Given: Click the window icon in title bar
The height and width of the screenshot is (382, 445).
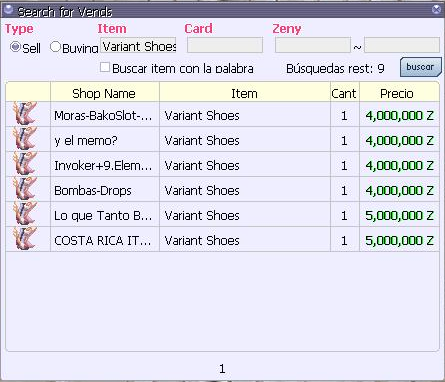Looking at the screenshot, I should point(8,10).
